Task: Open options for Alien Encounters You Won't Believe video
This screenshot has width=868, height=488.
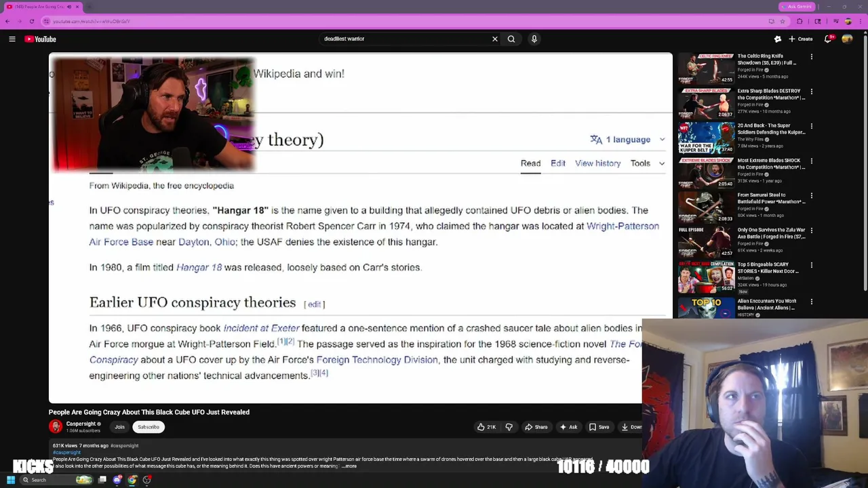Action: click(x=812, y=302)
